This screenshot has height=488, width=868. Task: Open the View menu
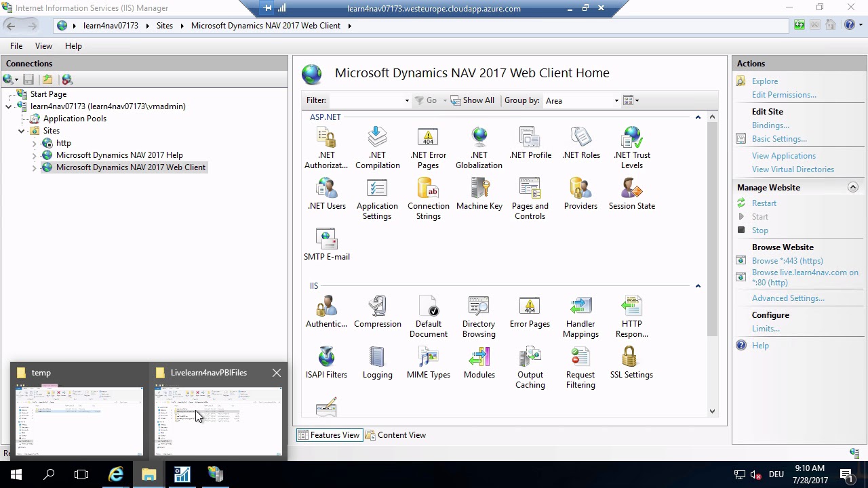pos(43,46)
